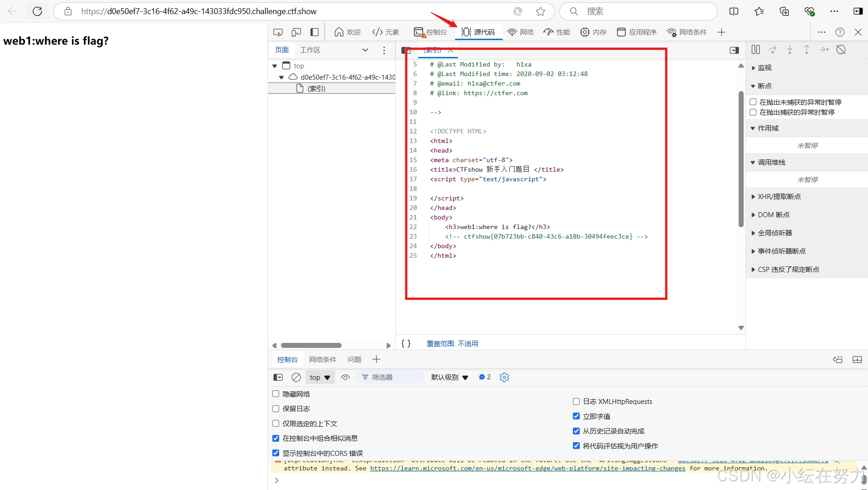Image resolution: width=868 pixels, height=490 pixels.
Task: Click the inspect element picker icon
Action: tap(278, 32)
